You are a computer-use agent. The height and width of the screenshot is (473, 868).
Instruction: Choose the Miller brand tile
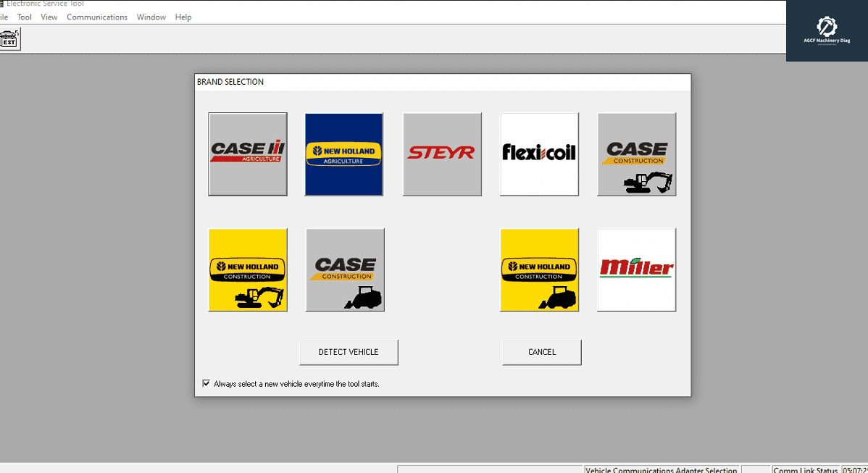pos(636,270)
